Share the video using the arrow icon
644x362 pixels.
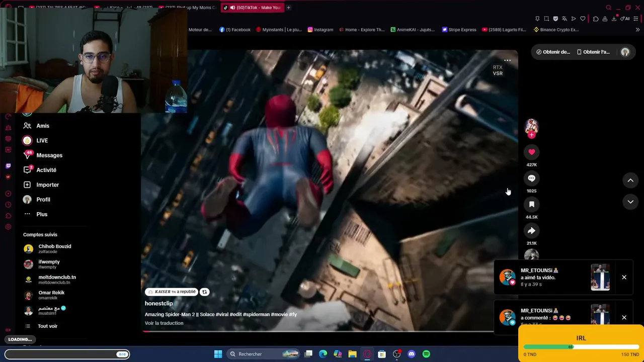click(x=531, y=230)
